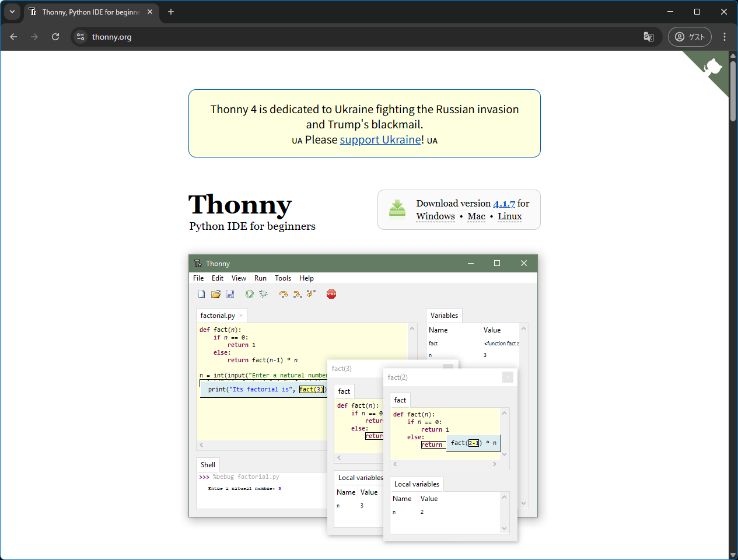This screenshot has height=560, width=738.
Task: Click the Save floppy icon in Thonny toolbar
Action: pyautogui.click(x=230, y=294)
